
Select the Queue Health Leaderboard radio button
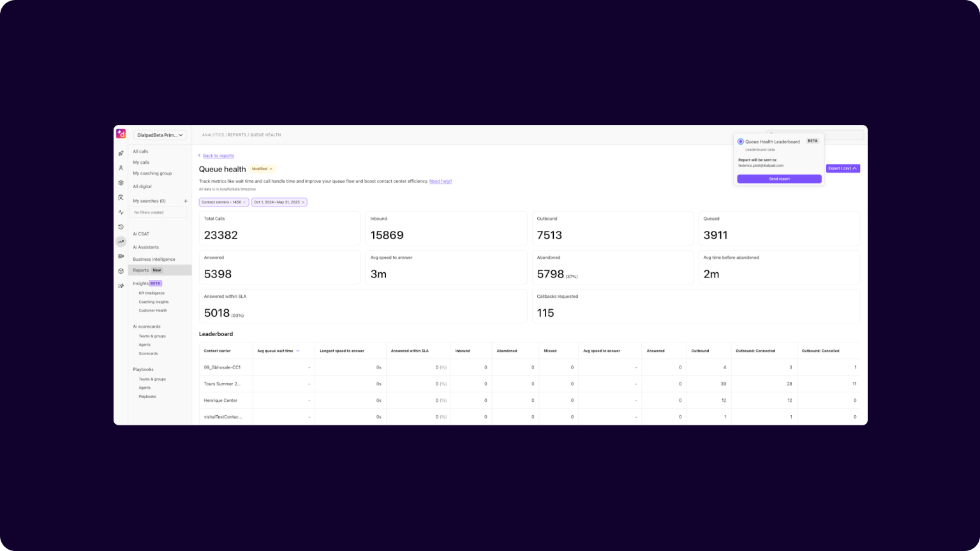coord(740,141)
